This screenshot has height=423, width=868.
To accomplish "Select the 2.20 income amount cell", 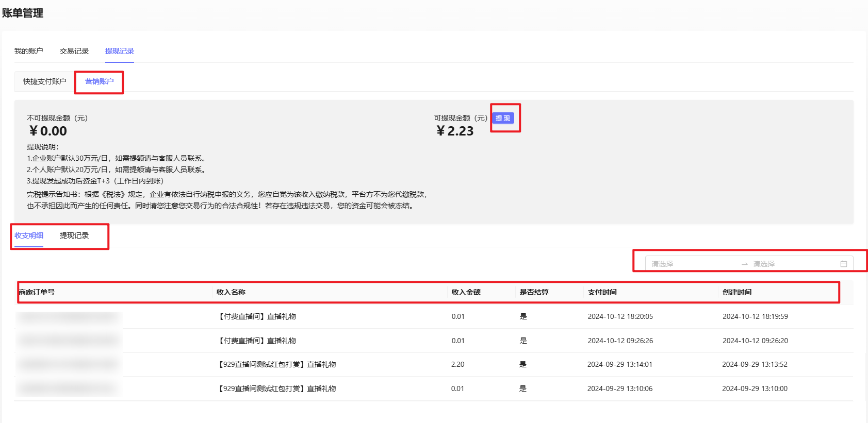I will click(458, 364).
